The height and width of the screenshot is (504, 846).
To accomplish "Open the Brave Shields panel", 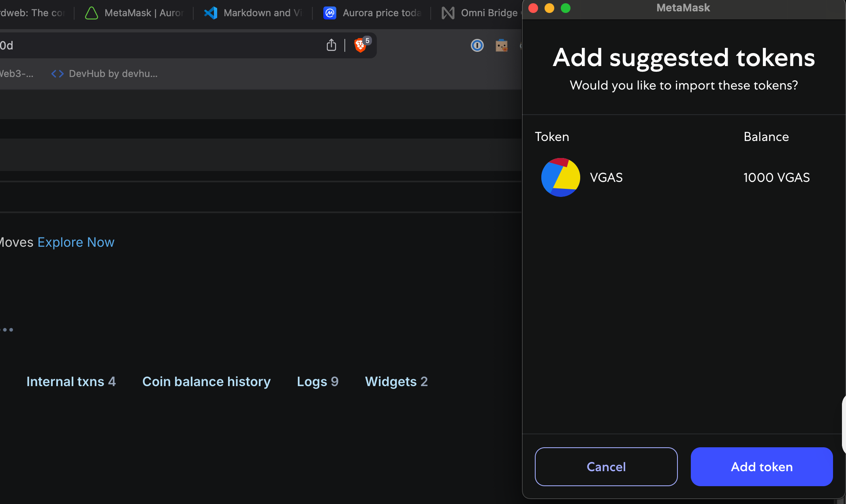I will point(360,45).
